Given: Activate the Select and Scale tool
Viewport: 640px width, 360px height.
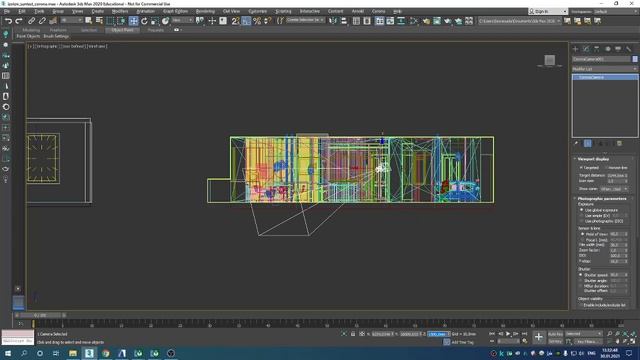Looking at the screenshot, I should pos(155,20).
